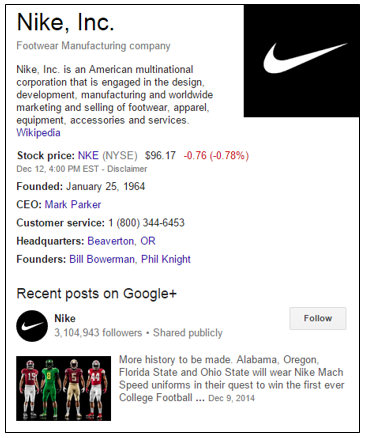Open the NKE stock ticker link
The height and width of the screenshot is (438, 365).
(x=88, y=155)
